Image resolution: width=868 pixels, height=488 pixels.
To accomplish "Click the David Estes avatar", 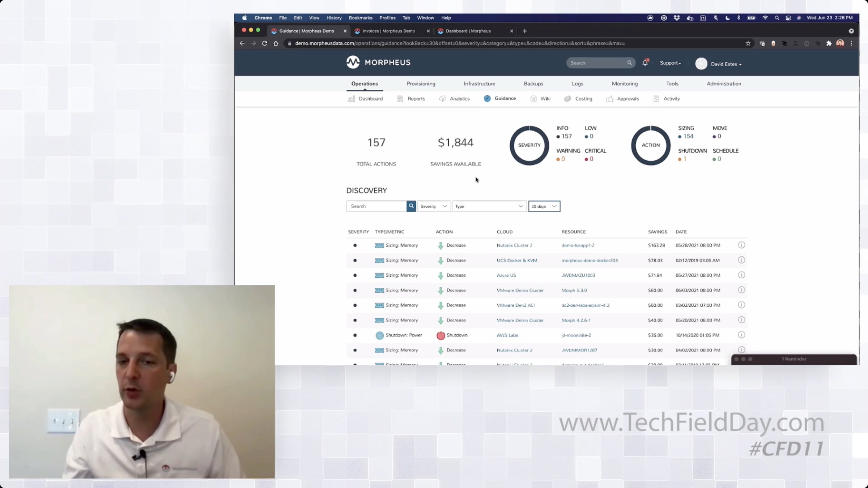I will [x=701, y=64].
